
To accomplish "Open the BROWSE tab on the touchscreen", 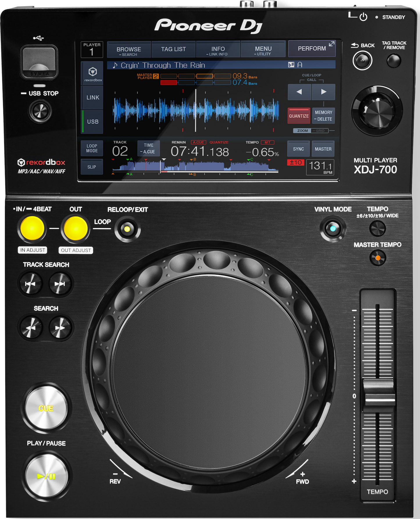I will [129, 50].
